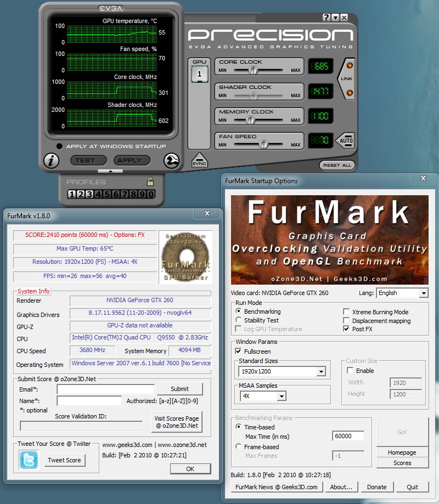
Task: Open EVGA Precision info button
Action: (51, 160)
